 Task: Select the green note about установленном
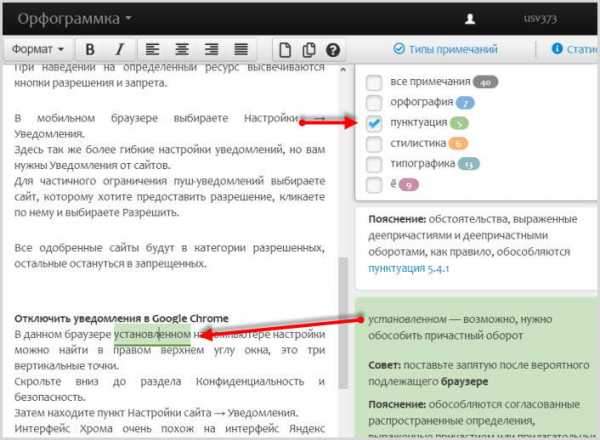click(476, 367)
